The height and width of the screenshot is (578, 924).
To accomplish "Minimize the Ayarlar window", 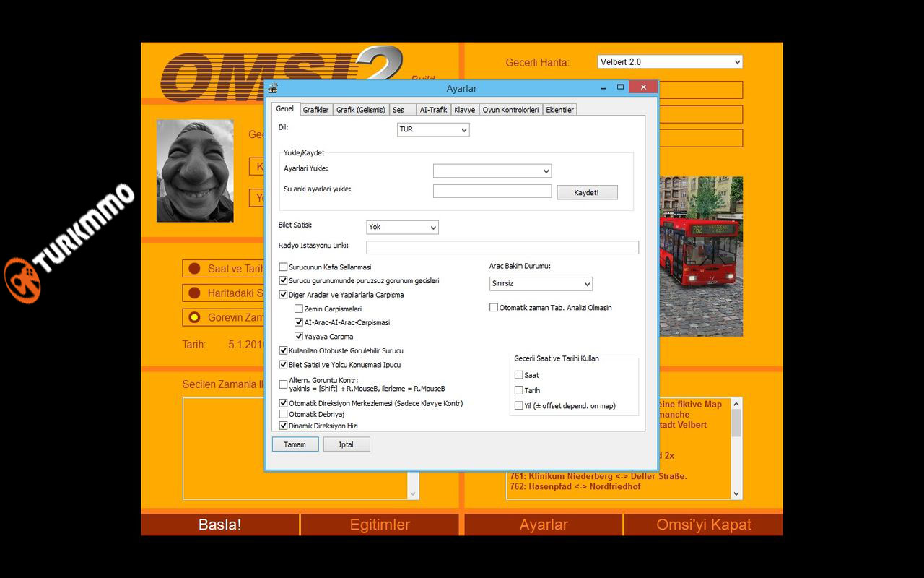I will pos(603,87).
